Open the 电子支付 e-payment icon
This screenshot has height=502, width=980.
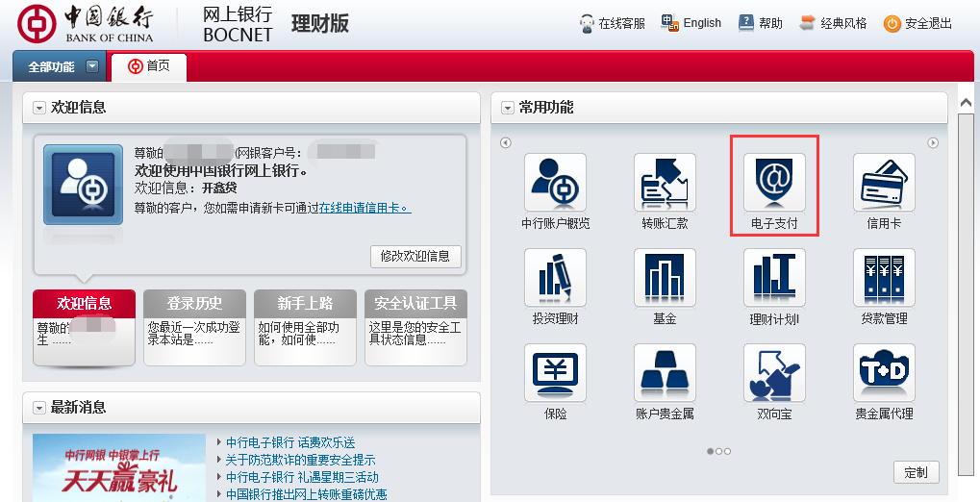pyautogui.click(x=774, y=183)
